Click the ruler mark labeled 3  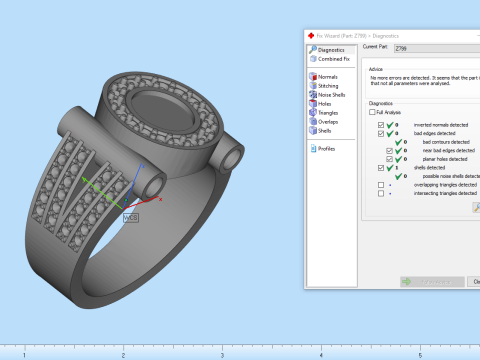(222, 355)
